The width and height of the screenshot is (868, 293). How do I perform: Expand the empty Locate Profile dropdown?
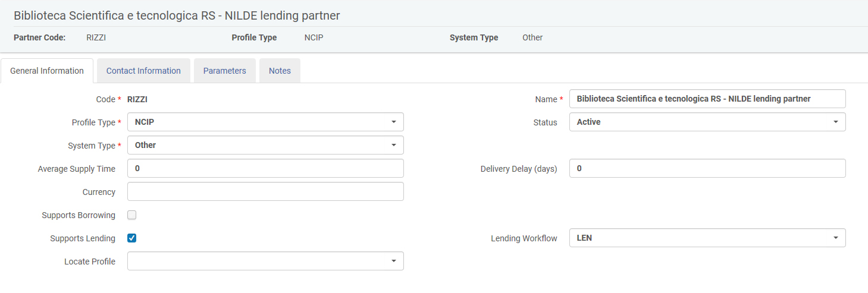(x=265, y=261)
